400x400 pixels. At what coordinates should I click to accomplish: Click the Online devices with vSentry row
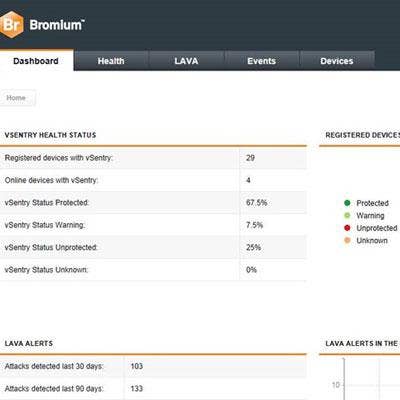(x=153, y=180)
